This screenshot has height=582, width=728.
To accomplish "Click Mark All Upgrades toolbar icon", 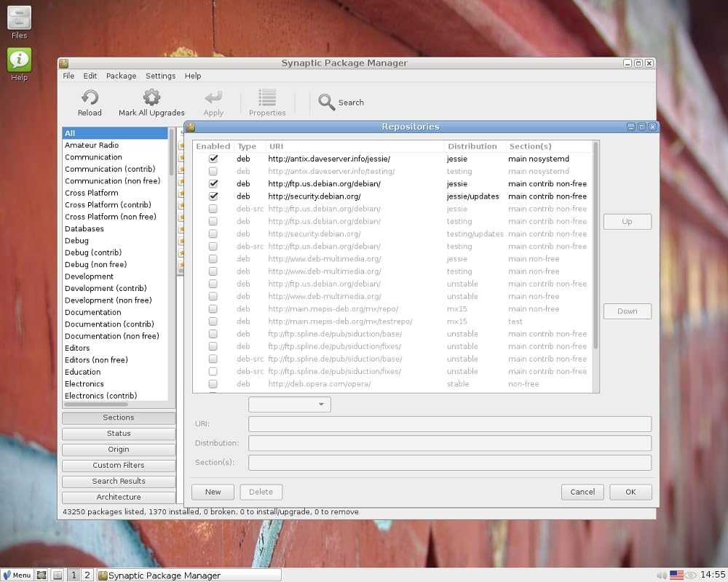I will pyautogui.click(x=151, y=102).
